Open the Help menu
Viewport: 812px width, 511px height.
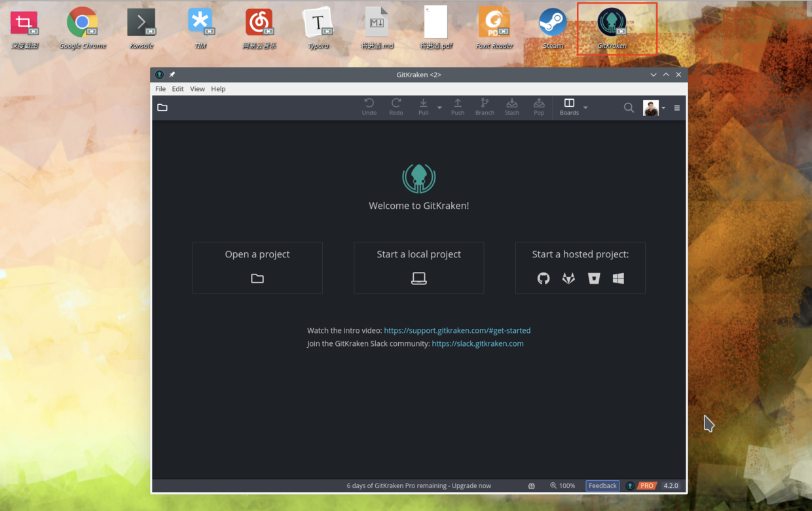point(218,89)
